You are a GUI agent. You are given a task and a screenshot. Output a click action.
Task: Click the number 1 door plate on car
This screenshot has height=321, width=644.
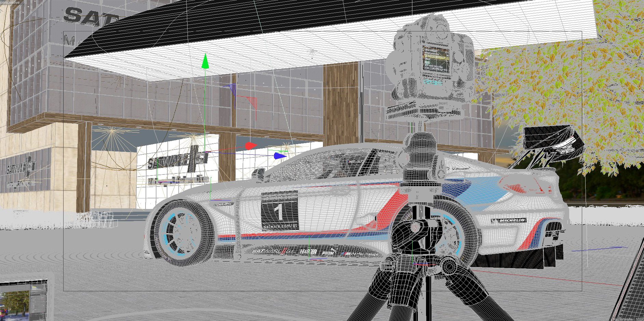(280, 210)
